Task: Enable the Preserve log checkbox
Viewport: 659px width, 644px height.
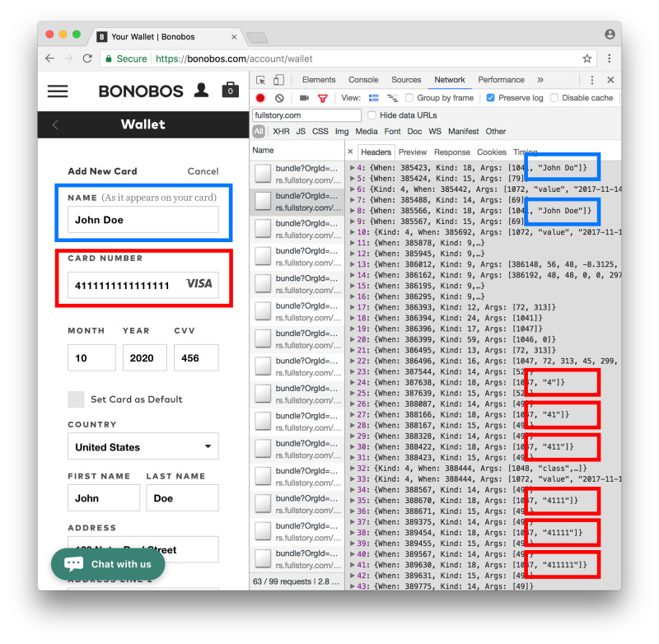Action: click(491, 98)
